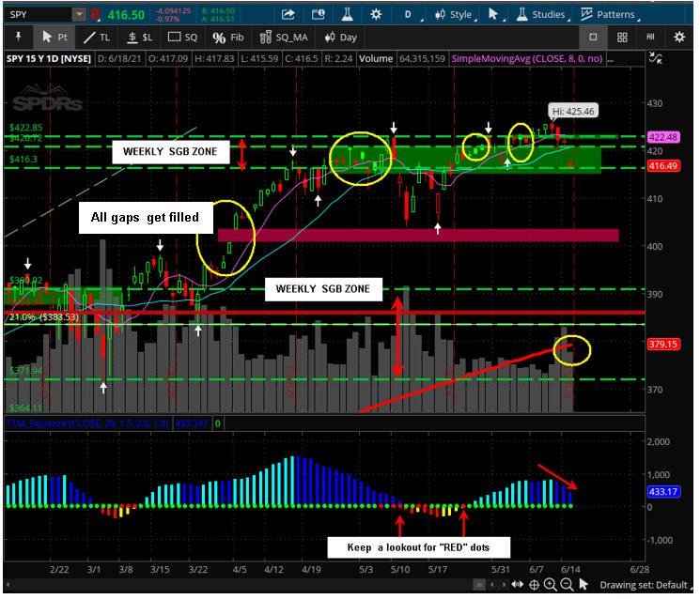Screen dimensions: 700x599
Task: Select the Pt pointer tool
Action: [54, 37]
